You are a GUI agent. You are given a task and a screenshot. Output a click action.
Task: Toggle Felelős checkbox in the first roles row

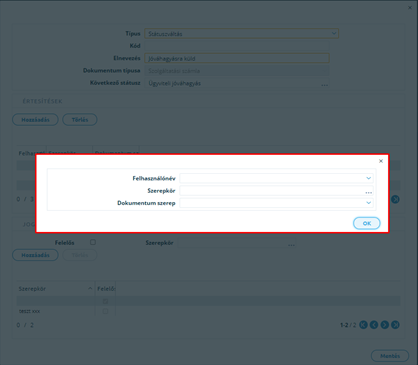tap(105, 301)
